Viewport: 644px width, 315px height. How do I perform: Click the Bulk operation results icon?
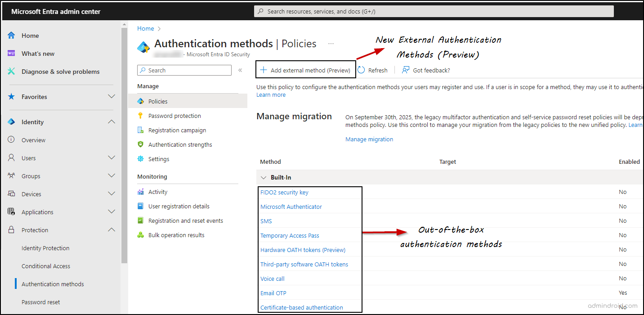tap(142, 234)
